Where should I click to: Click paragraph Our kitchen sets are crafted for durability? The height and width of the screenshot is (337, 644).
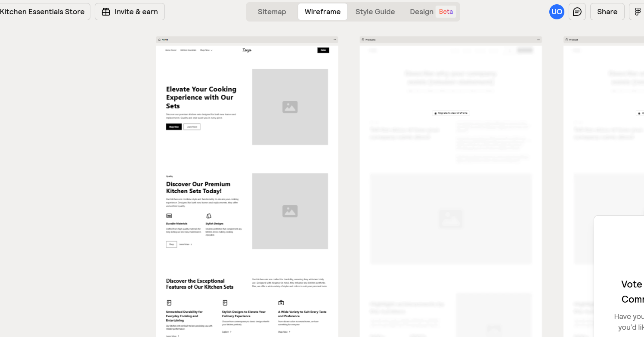(289, 283)
